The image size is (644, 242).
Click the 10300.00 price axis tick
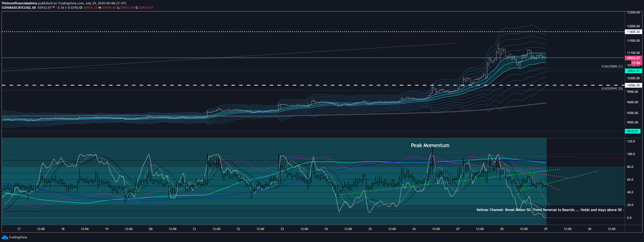(x=633, y=78)
